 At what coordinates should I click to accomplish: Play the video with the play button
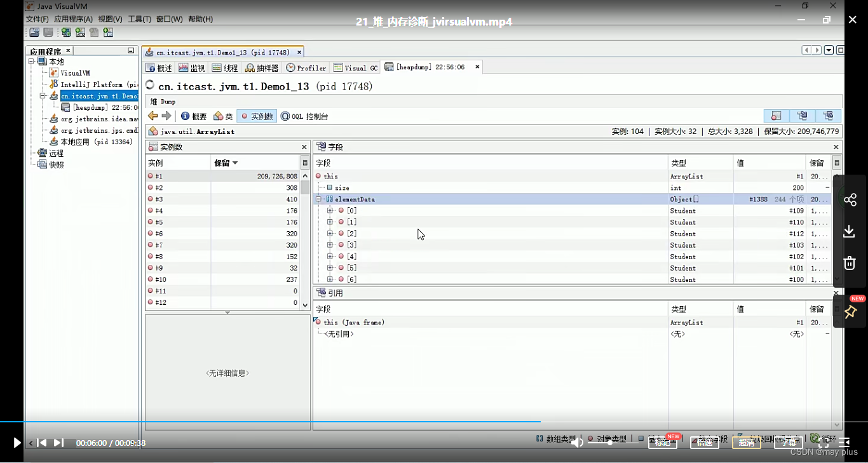click(17, 443)
